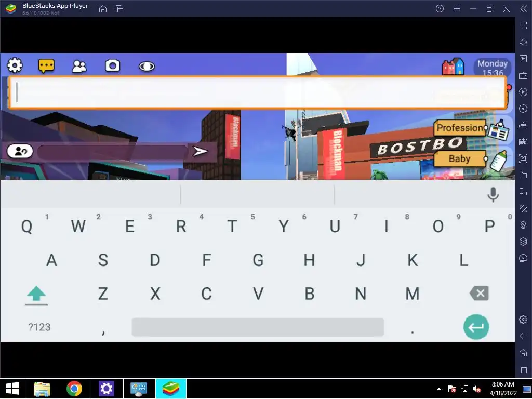Switch chat channel with person icon
The height and width of the screenshot is (399, 532).
[x=20, y=151]
